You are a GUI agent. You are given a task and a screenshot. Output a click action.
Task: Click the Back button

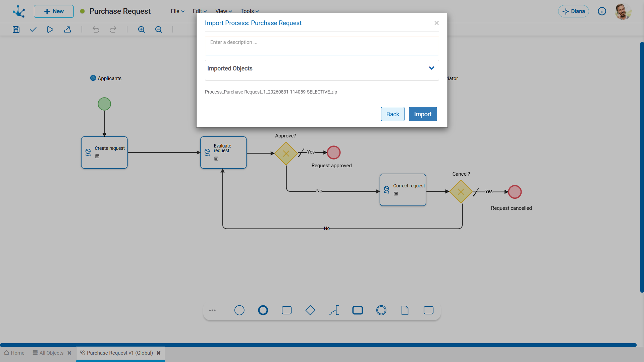point(393,114)
